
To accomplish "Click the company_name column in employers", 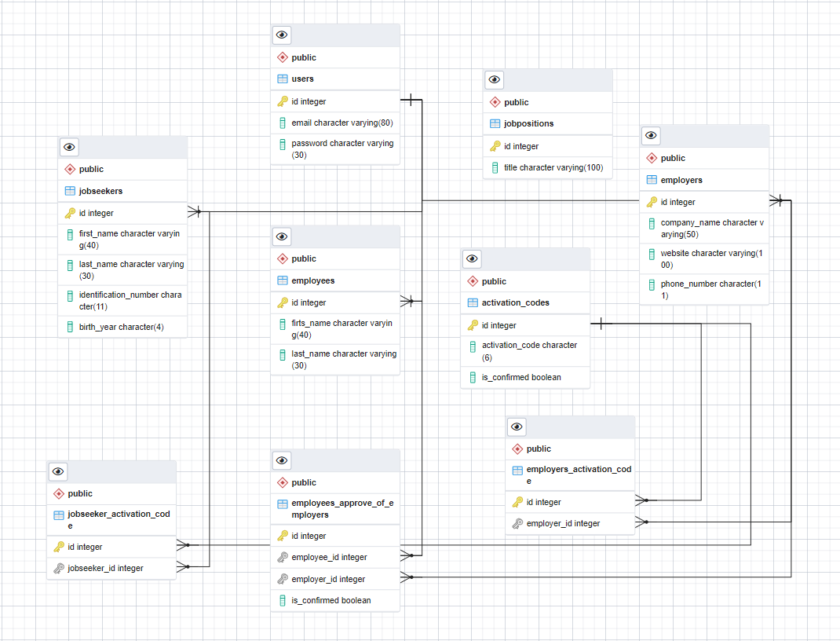I will tap(710, 228).
